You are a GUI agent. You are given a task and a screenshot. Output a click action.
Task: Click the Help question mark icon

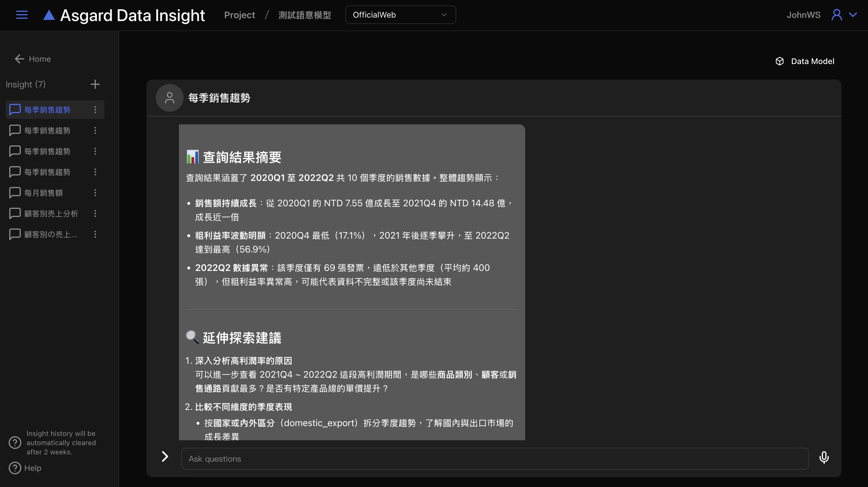click(x=15, y=468)
